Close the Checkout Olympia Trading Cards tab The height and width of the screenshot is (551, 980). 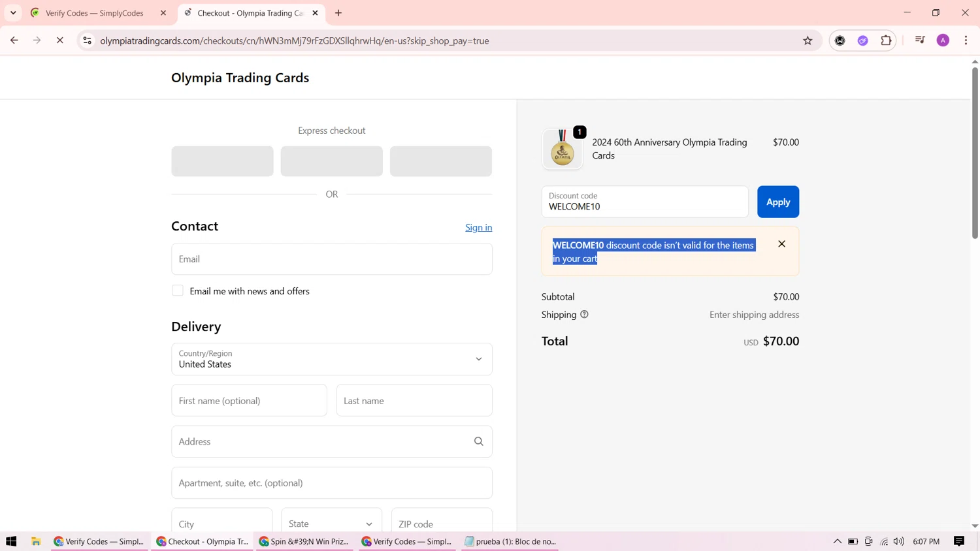pos(315,13)
